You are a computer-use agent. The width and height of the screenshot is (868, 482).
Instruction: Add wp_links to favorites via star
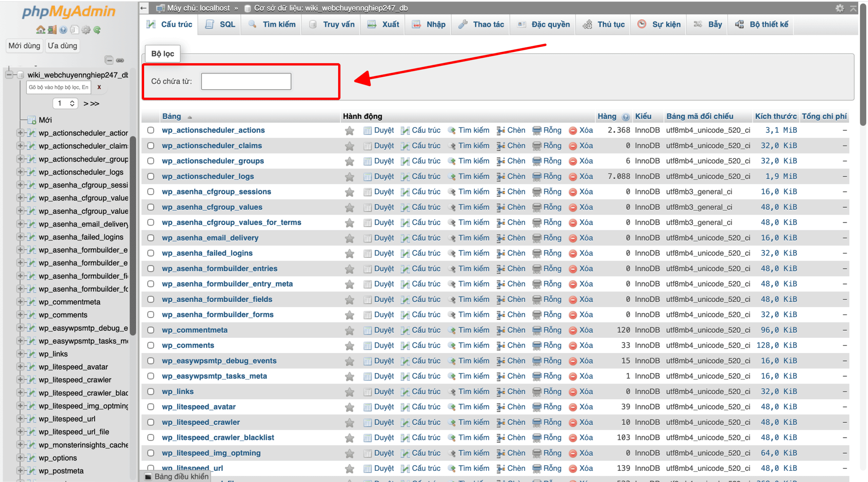(349, 392)
